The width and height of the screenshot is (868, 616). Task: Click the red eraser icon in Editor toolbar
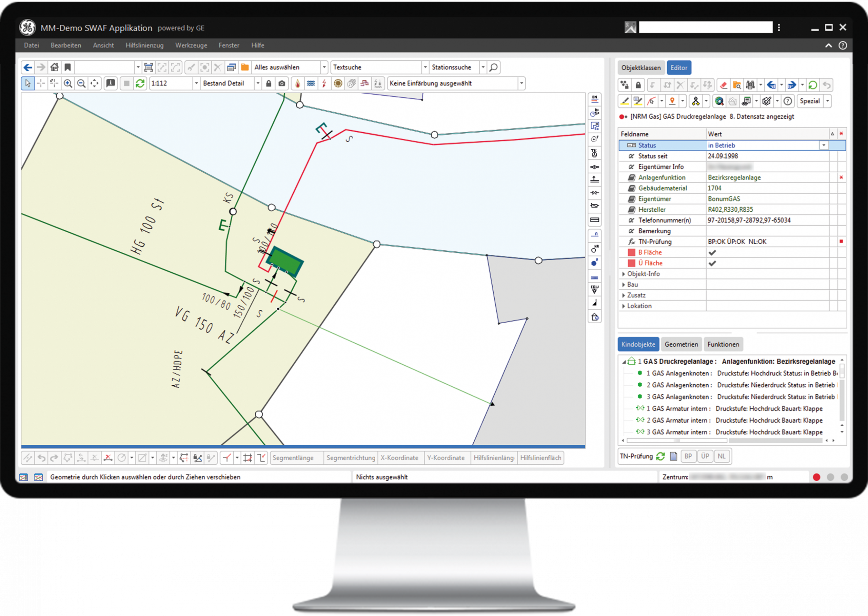(x=723, y=85)
